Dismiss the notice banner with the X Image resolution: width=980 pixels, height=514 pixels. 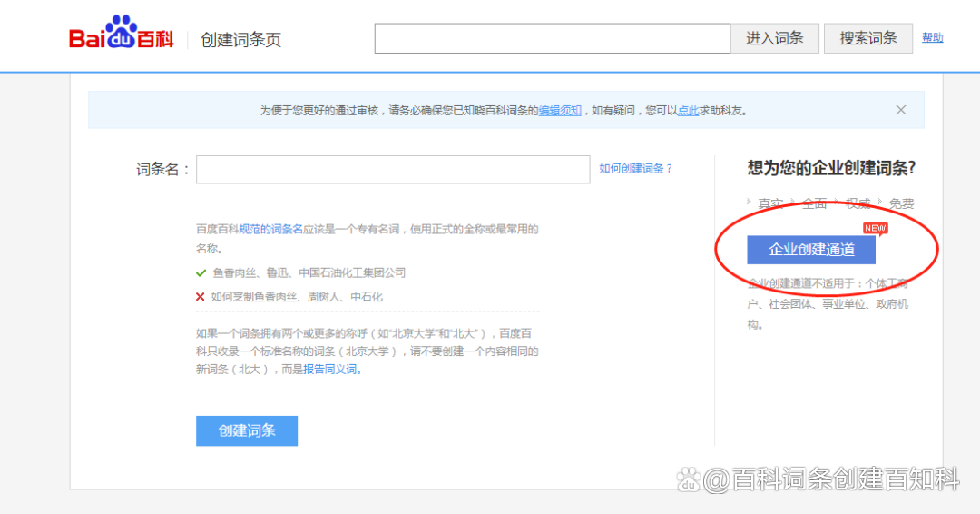click(x=901, y=110)
